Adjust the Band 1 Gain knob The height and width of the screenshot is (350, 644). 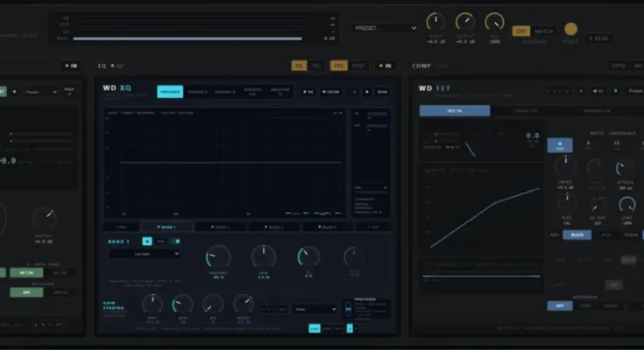tap(263, 257)
